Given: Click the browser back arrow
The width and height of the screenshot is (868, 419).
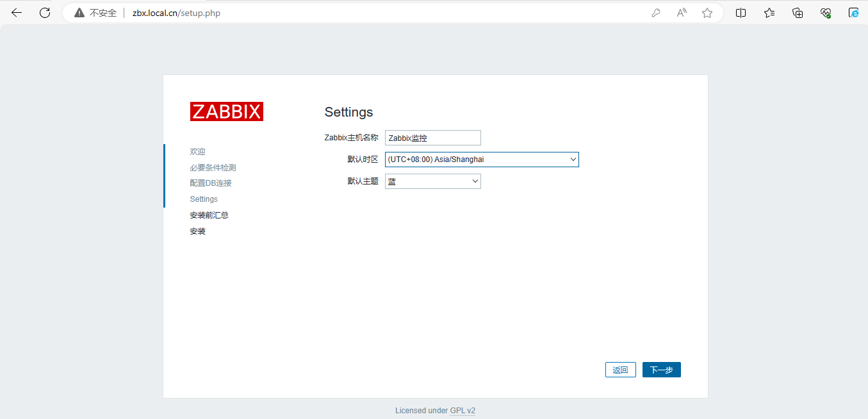Looking at the screenshot, I should [17, 13].
